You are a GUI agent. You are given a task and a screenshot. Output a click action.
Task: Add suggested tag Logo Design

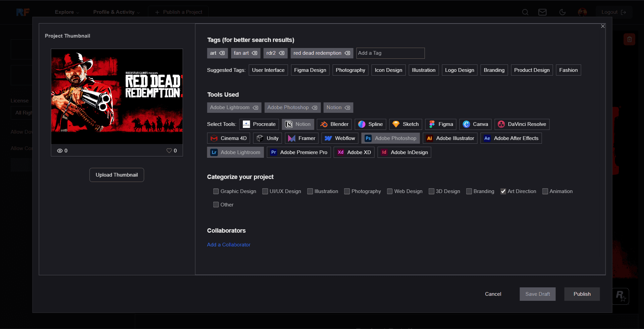tap(460, 70)
